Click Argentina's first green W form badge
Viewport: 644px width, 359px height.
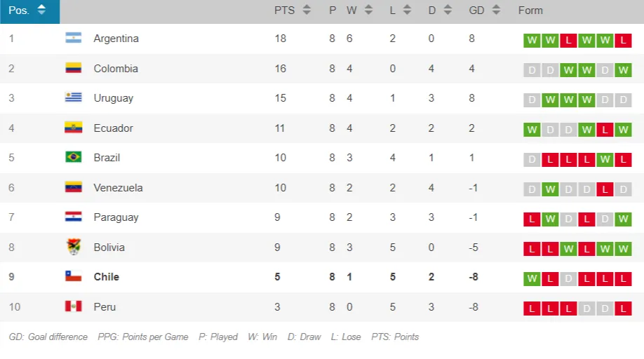click(x=532, y=41)
